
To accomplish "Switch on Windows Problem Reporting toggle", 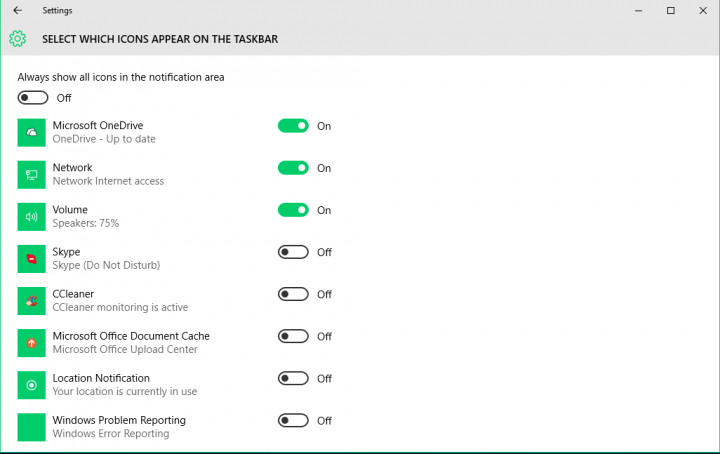I will coord(293,420).
